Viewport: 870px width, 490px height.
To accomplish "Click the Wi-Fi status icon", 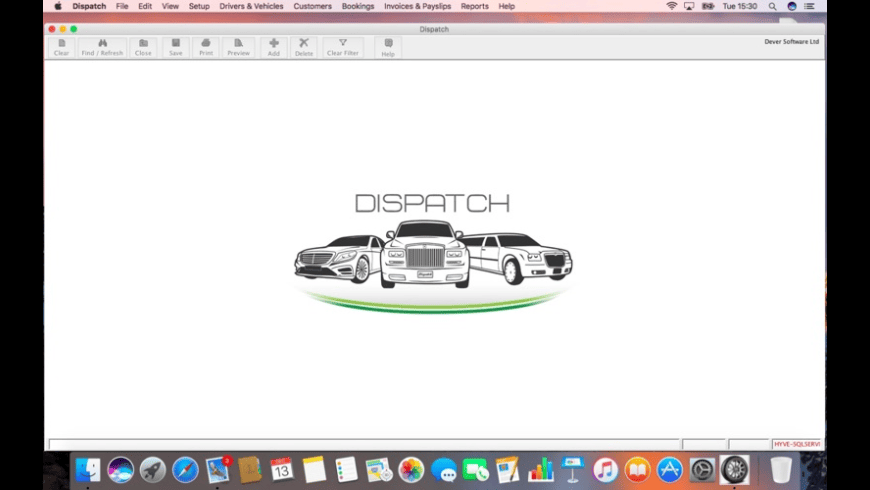I will tap(671, 6).
